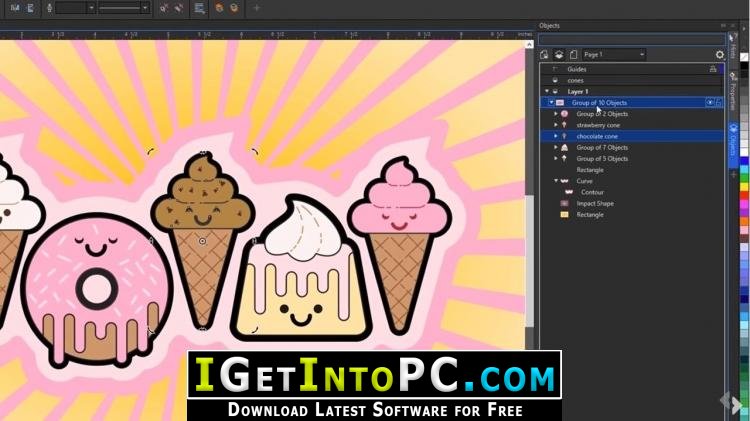750x421 pixels.
Task: Switch to the Hints docker tab
Action: point(733,45)
